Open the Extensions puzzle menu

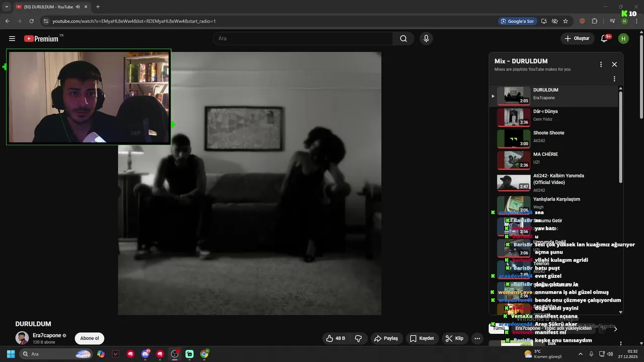(594, 21)
